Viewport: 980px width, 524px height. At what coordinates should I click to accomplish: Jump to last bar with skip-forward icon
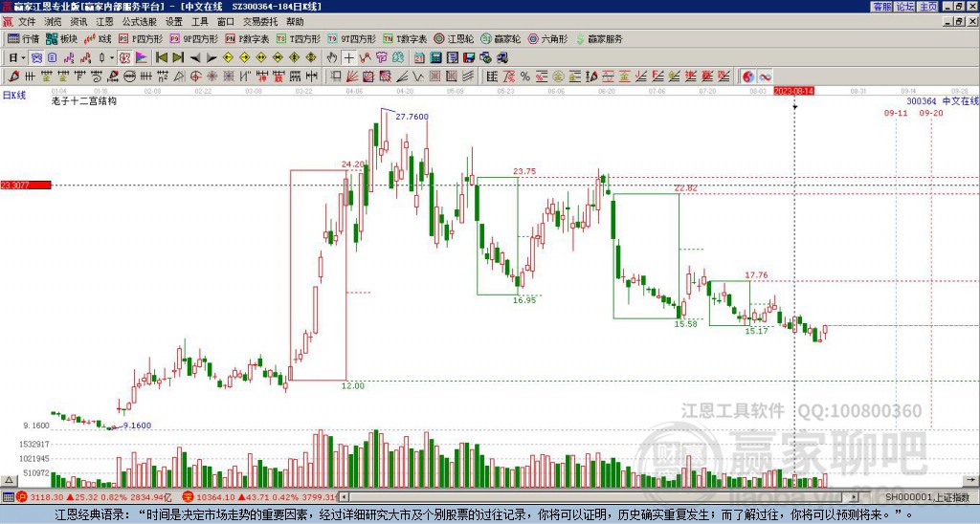coord(178,58)
